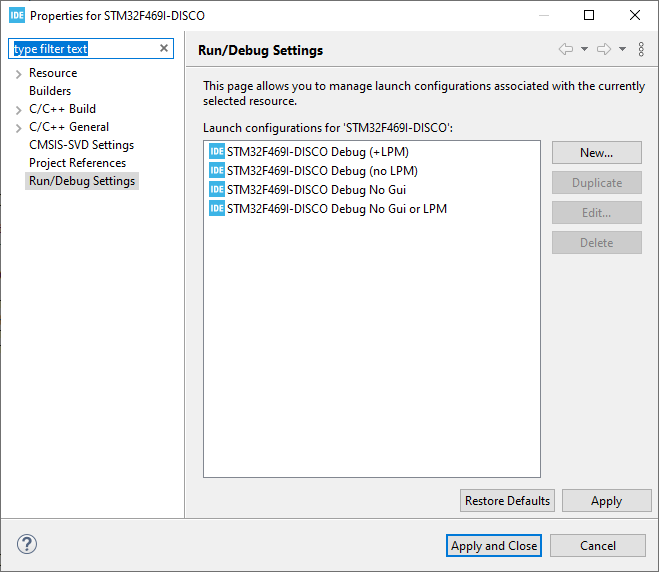Open the view menu three-dots icon

641,49
